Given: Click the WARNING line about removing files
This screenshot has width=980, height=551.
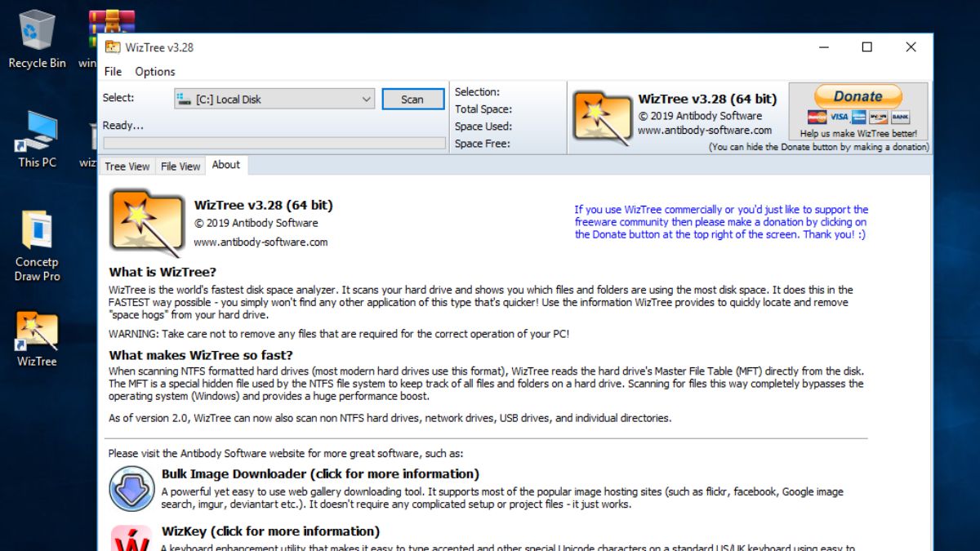Looking at the screenshot, I should click(339, 334).
